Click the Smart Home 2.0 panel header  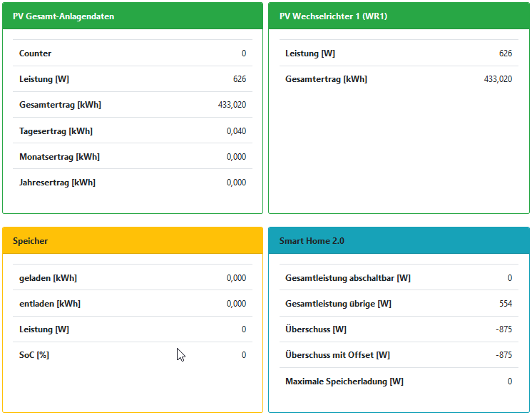point(312,241)
